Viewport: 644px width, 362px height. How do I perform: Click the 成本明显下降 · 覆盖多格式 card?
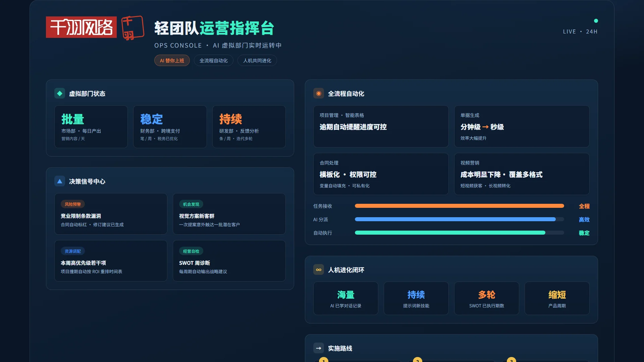[x=522, y=174]
